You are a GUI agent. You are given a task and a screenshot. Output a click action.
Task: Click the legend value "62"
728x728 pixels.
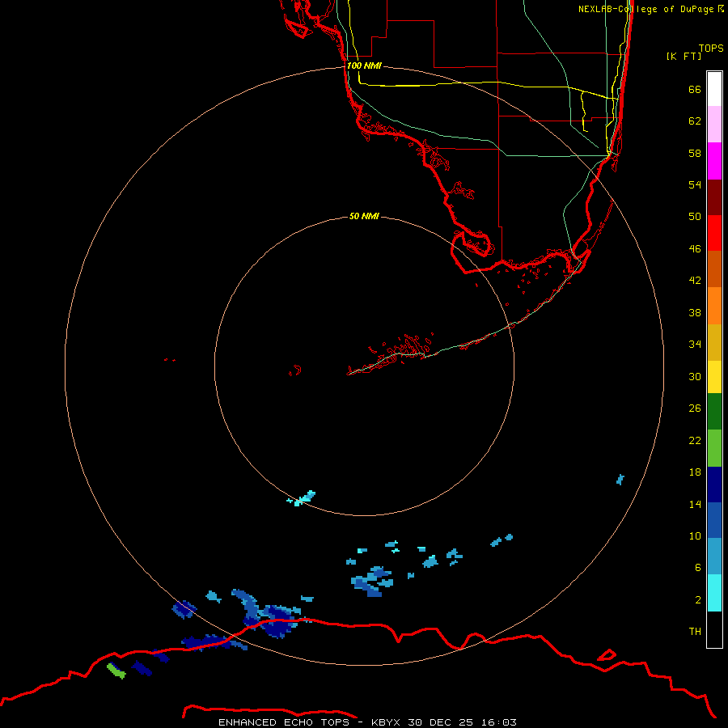pos(695,121)
